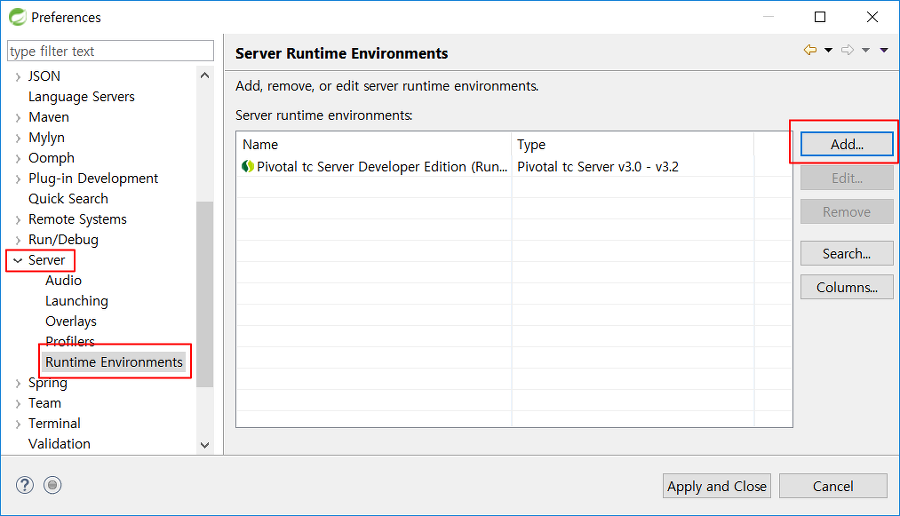The image size is (900, 516).
Task: Click the tree scrollbar up arrow
Action: 205,75
